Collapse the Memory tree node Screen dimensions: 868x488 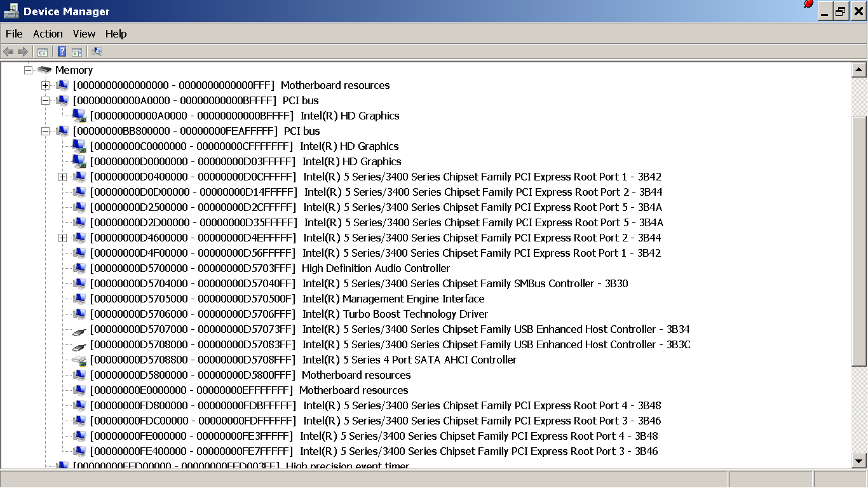(x=28, y=70)
